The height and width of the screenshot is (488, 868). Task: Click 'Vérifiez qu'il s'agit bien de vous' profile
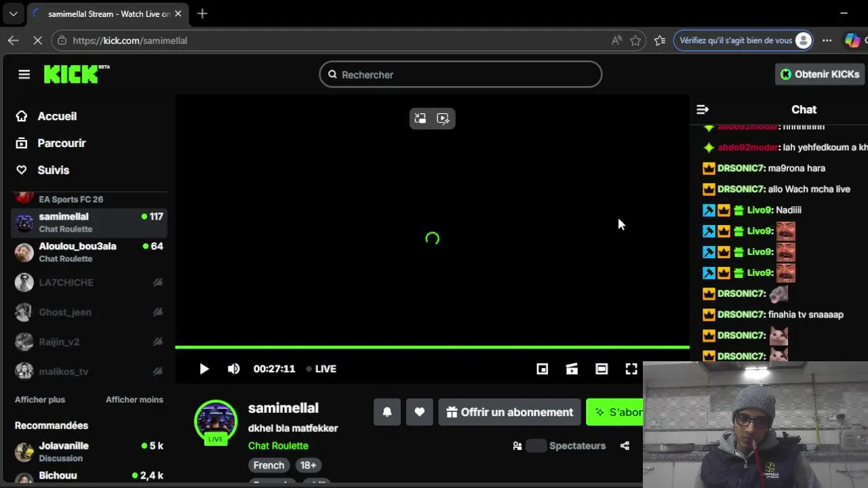743,41
